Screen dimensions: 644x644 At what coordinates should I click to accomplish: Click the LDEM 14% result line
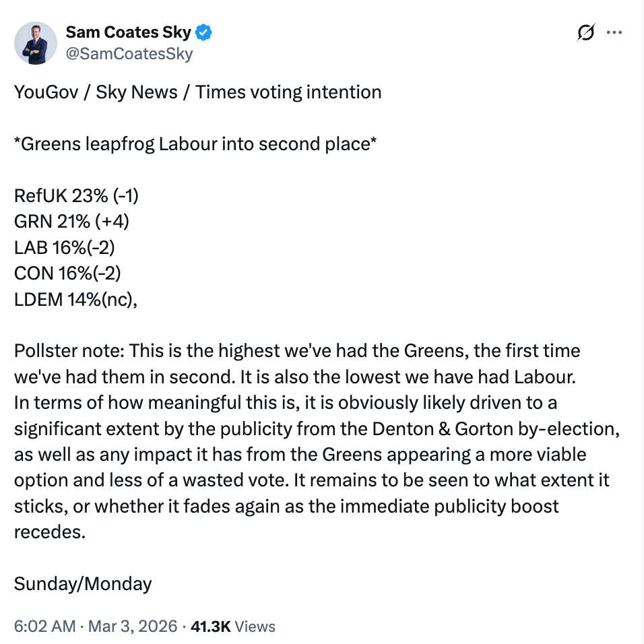point(75,299)
